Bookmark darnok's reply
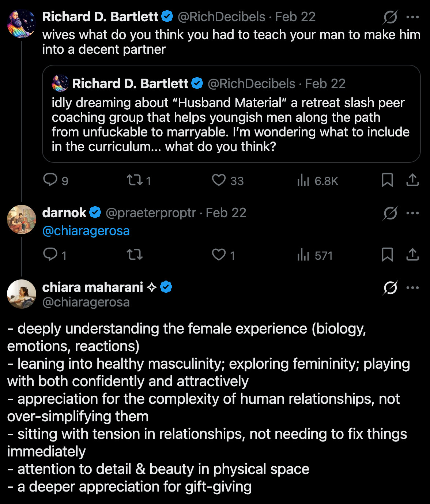 pyautogui.click(x=387, y=254)
